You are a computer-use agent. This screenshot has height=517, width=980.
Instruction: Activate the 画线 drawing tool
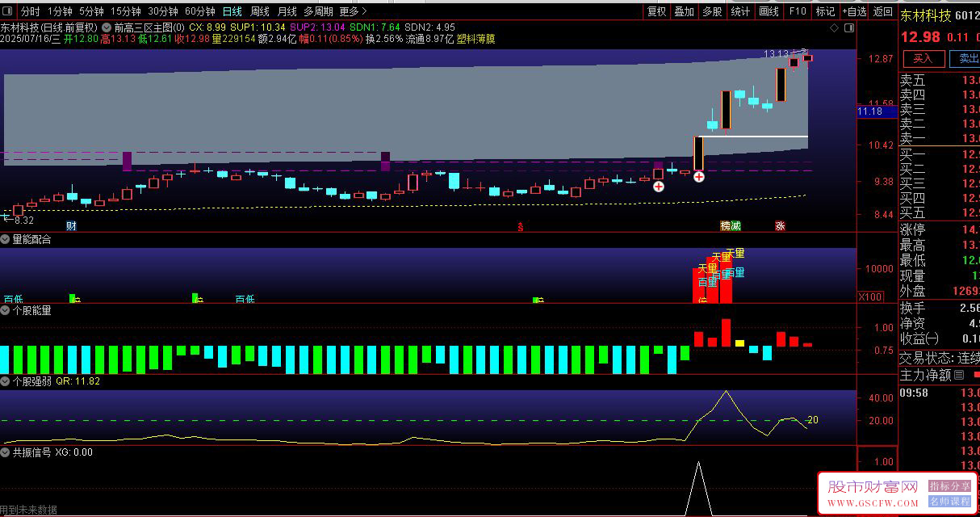[769, 11]
